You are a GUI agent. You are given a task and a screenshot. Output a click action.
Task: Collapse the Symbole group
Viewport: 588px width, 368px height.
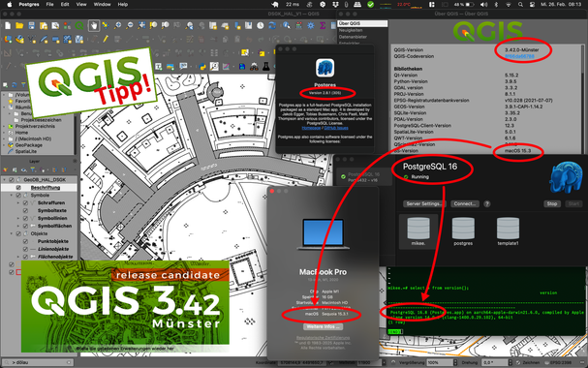tap(12, 196)
